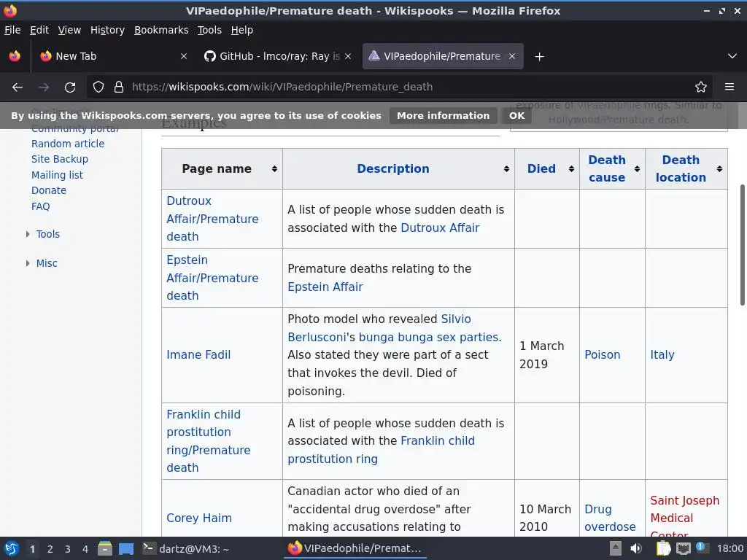Show desktop taskbar icon
This screenshot has width=747, height=560.
pyautogui.click(x=126, y=549)
